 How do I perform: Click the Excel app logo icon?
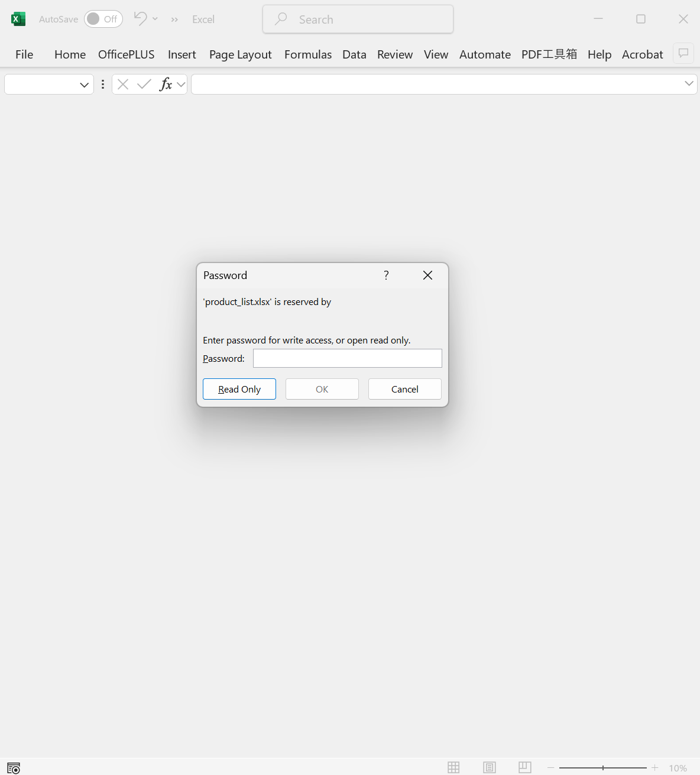(x=18, y=19)
